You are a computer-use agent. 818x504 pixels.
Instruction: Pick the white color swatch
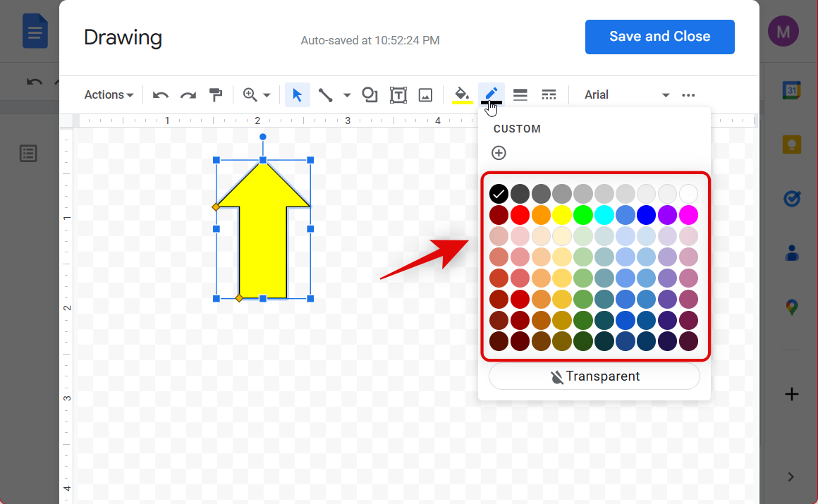689,194
